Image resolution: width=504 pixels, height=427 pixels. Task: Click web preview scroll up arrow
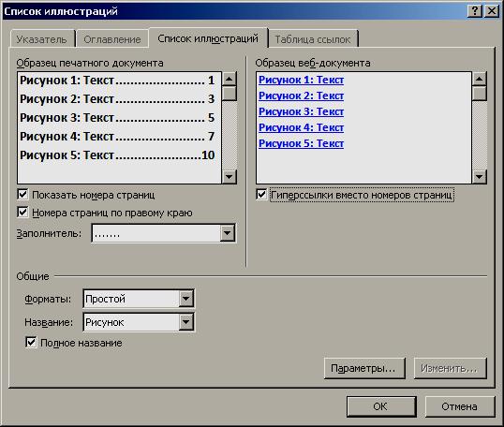coord(480,79)
